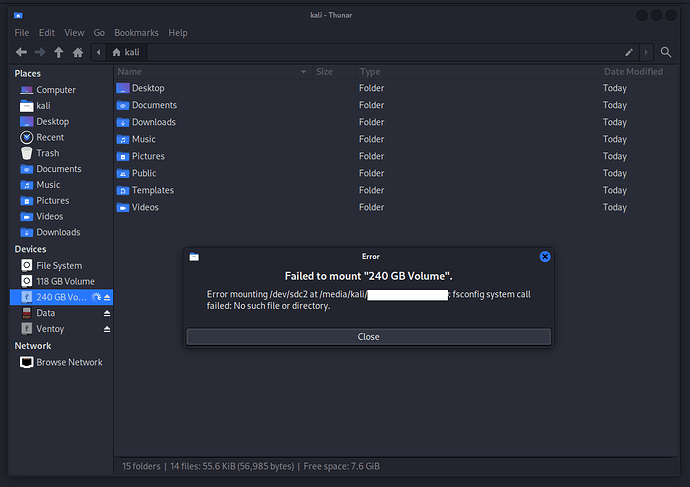Open home folder via toolbar house icon
690x487 pixels.
point(78,52)
